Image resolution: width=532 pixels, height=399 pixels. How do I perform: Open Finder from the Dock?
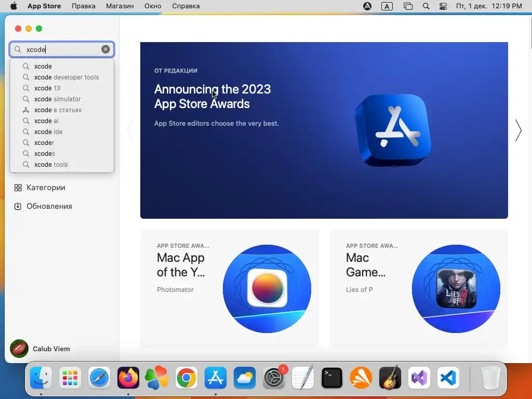click(41, 378)
